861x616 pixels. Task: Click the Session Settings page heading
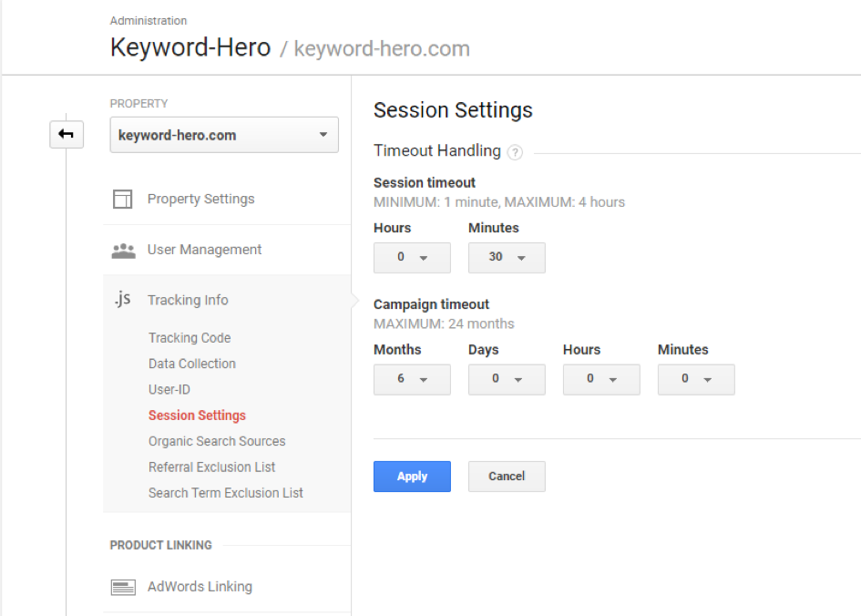pos(453,110)
